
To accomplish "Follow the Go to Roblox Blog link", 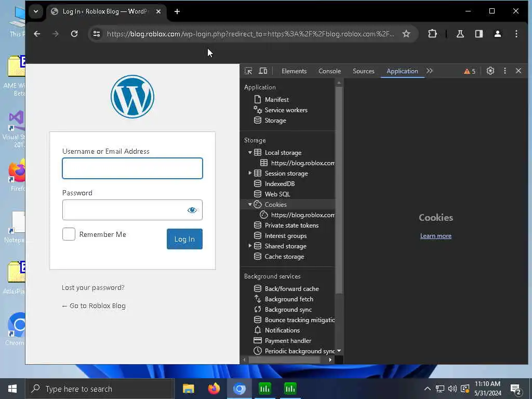I will (94, 305).
